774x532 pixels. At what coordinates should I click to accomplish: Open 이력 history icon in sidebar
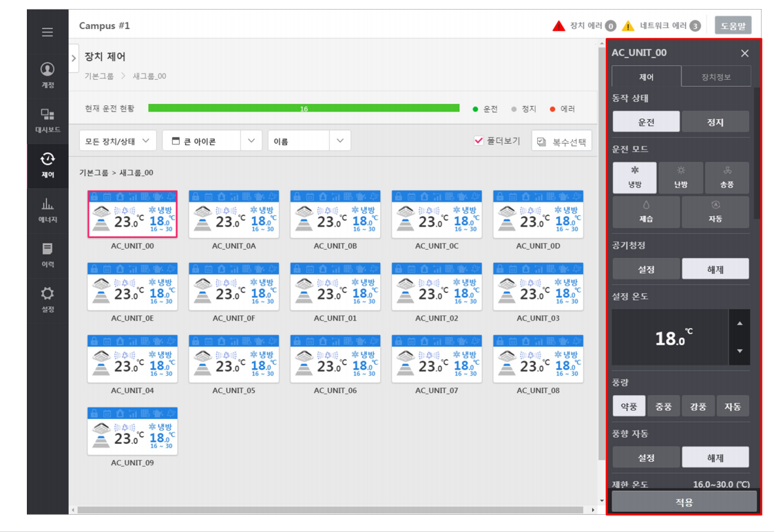(x=47, y=254)
